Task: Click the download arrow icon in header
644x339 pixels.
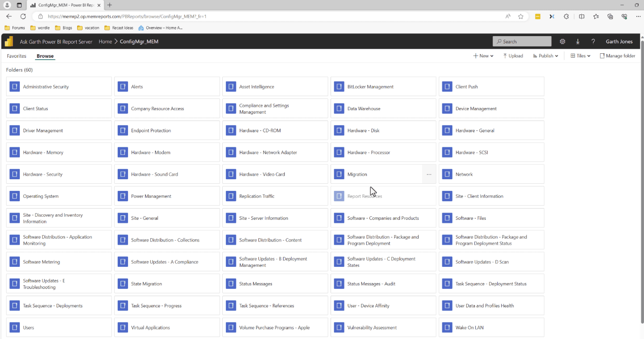Action: tap(578, 42)
